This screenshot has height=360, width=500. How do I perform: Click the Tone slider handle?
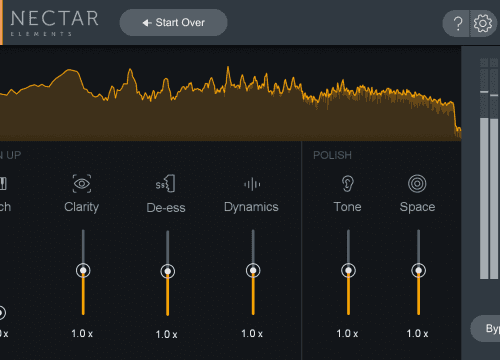pos(348,270)
